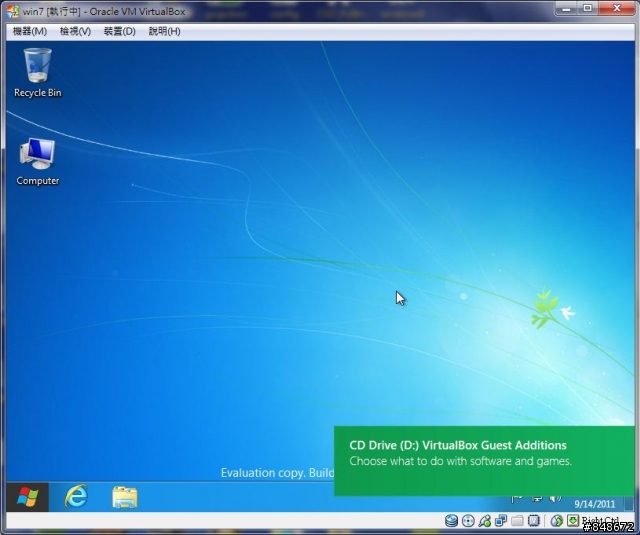Click the 9/14/2011 date in taskbar
Viewport: 640px width, 535px height.
tap(594, 504)
